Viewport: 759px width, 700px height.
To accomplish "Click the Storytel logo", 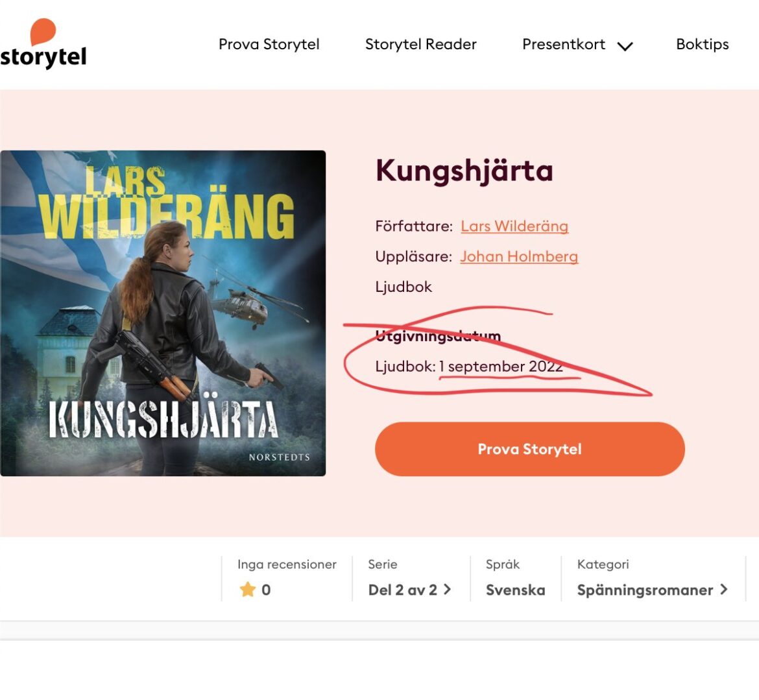I will [x=43, y=43].
